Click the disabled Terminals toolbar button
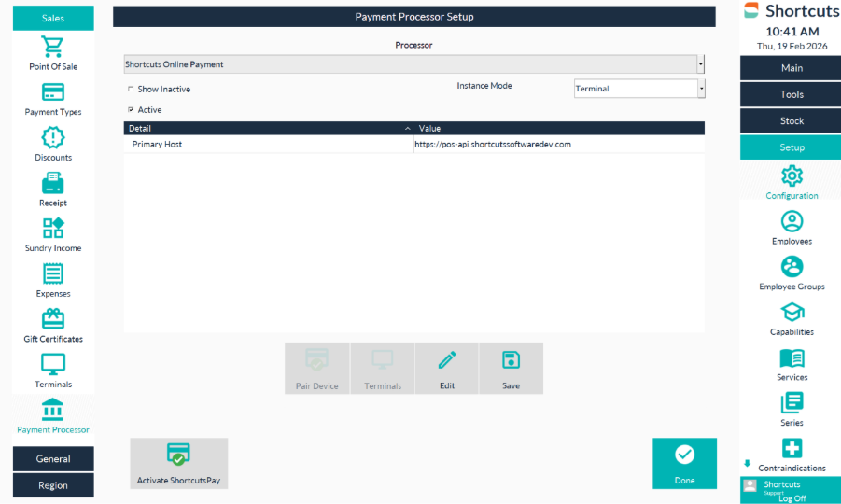 click(383, 369)
